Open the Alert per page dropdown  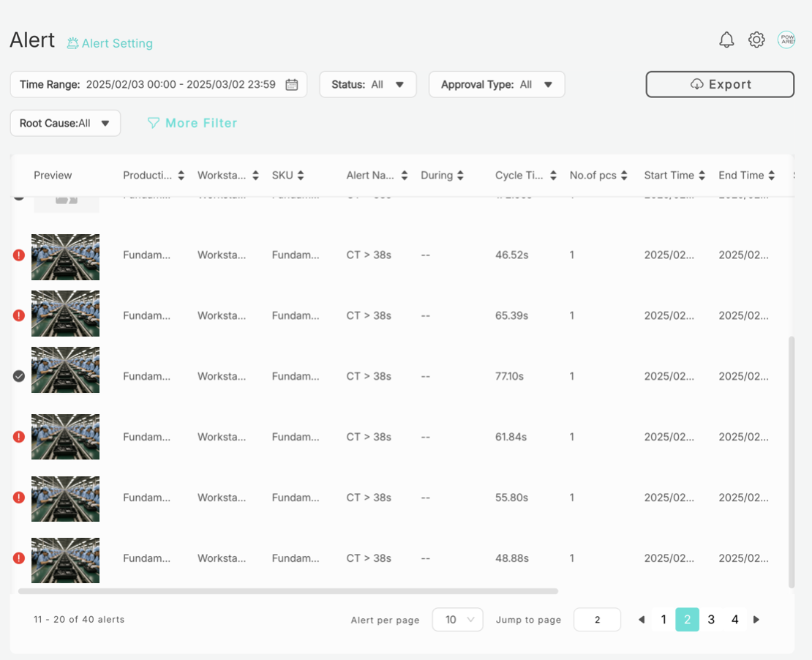[x=457, y=619]
